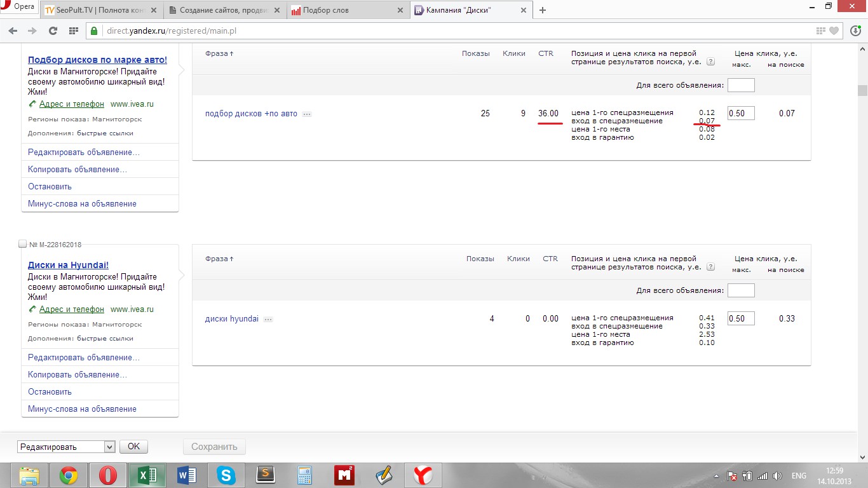Open the Calculator from the taskbar
Viewport: 868px width, 488px height.
(x=304, y=475)
